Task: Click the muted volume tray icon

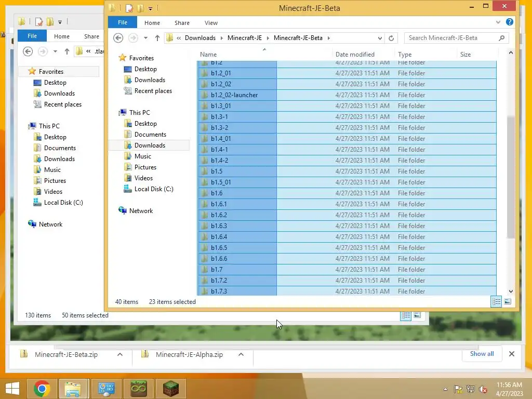Action: (483, 390)
